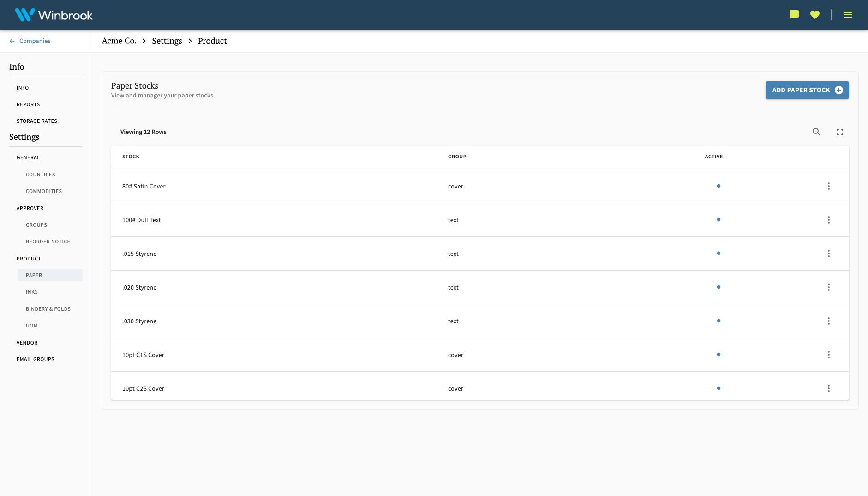The image size is (868, 496).
Task: Click the heart favorites icon
Action: 815,14
